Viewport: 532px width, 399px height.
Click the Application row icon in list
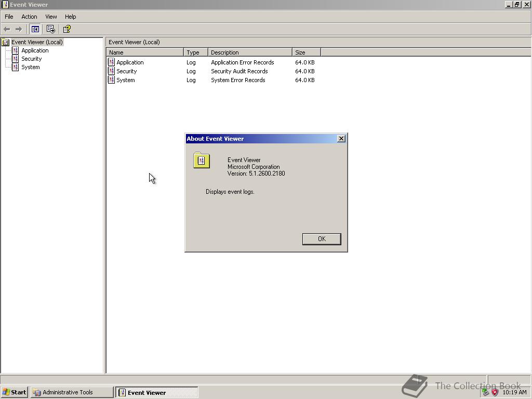(x=111, y=62)
